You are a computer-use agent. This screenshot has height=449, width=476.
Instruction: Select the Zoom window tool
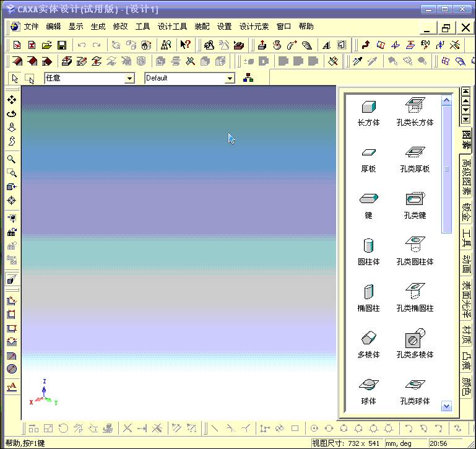pos(12,173)
